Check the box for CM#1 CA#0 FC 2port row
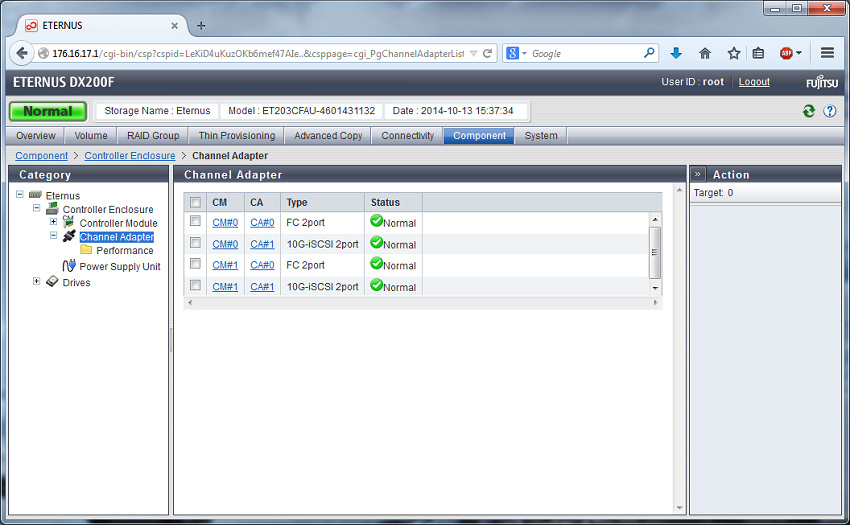Image resolution: width=850 pixels, height=525 pixels. (x=195, y=264)
